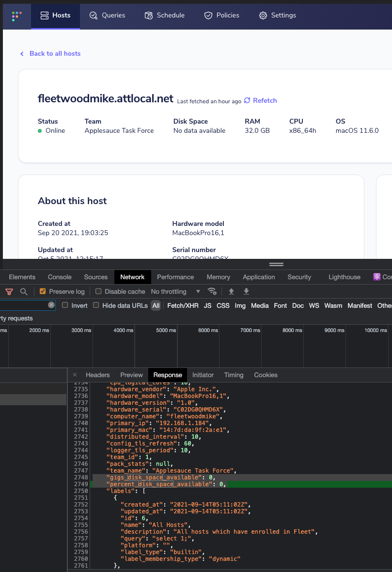Viewport: 392px width, 572px height.
Task: Click the selected request row in the list
Action: [34, 399]
